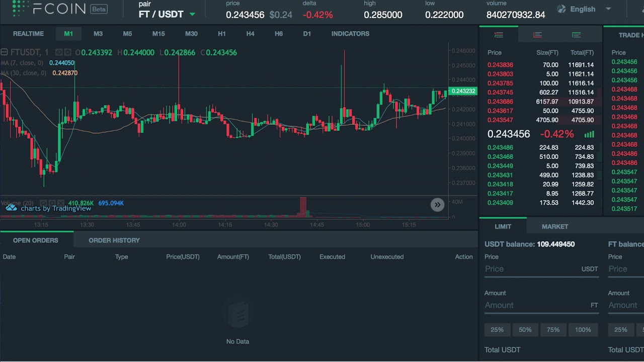This screenshot has width=644, height=362.
Task: Open the Indicators chart menu
Action: [x=350, y=34]
